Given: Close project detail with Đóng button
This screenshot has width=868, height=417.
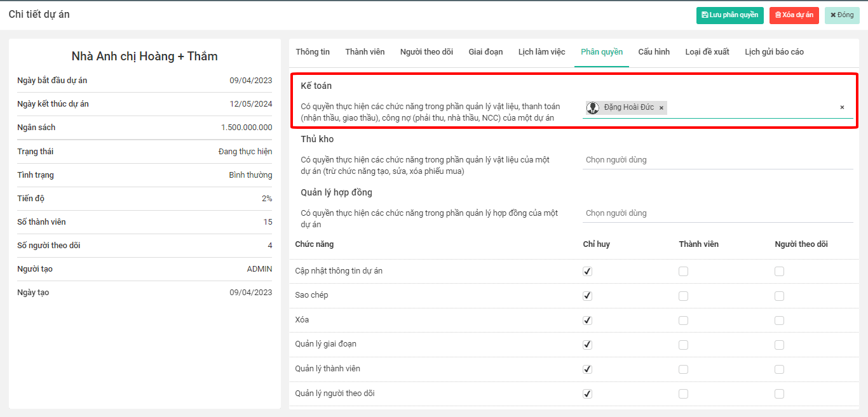Looking at the screenshot, I should (842, 15).
